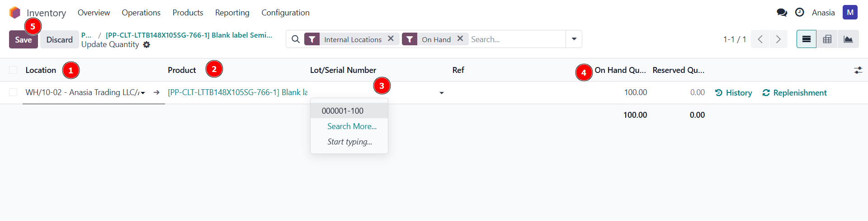Open the activities clock icon
The image size is (868, 221).
(799, 13)
